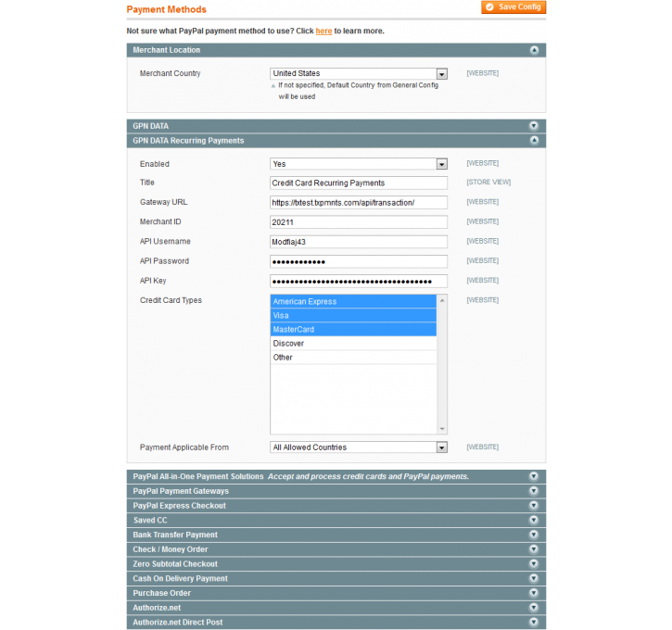Expand PayPal Express Checkout arrow icon
The width and height of the screenshot is (672, 630).
coord(534,505)
